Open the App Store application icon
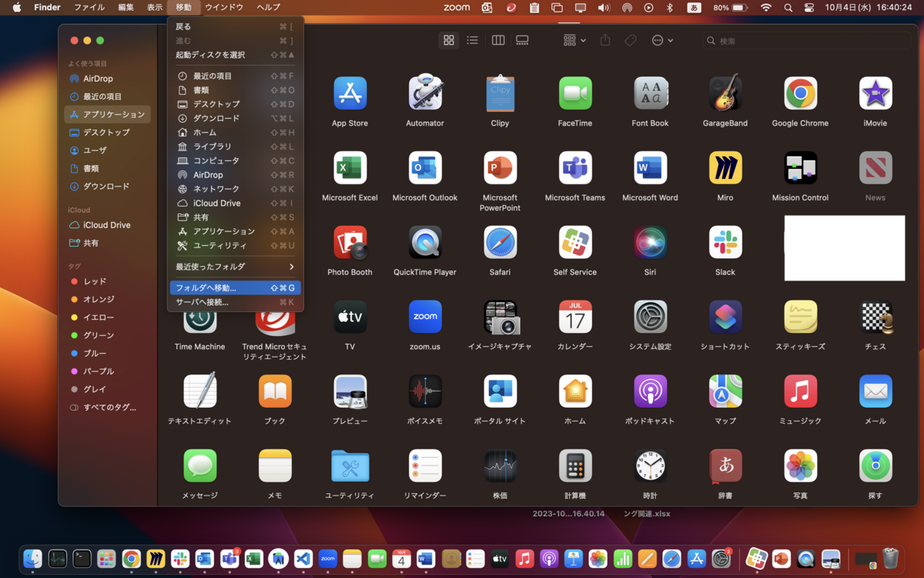Image resolution: width=924 pixels, height=578 pixels. coord(350,93)
